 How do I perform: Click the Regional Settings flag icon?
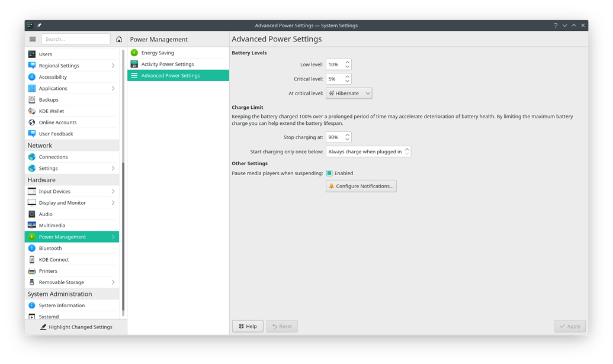32,66
